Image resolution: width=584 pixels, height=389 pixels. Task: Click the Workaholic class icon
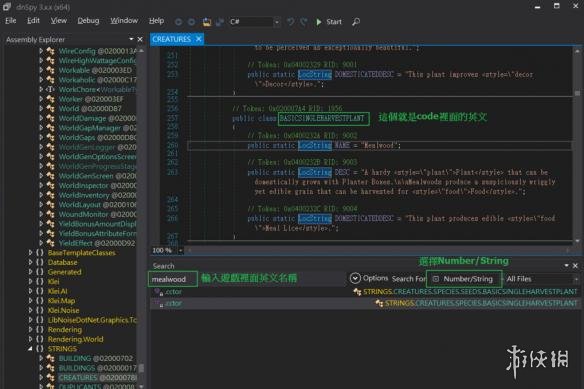click(51, 80)
